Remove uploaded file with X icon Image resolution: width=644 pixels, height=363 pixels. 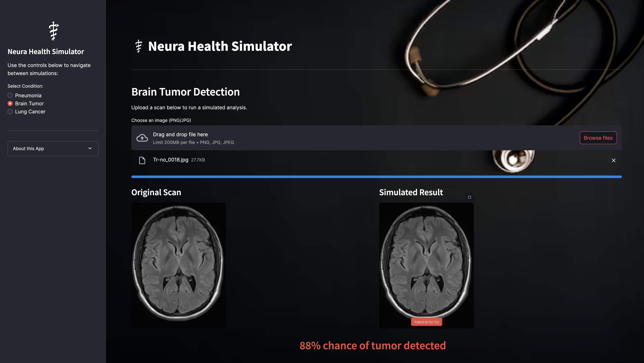(614, 160)
